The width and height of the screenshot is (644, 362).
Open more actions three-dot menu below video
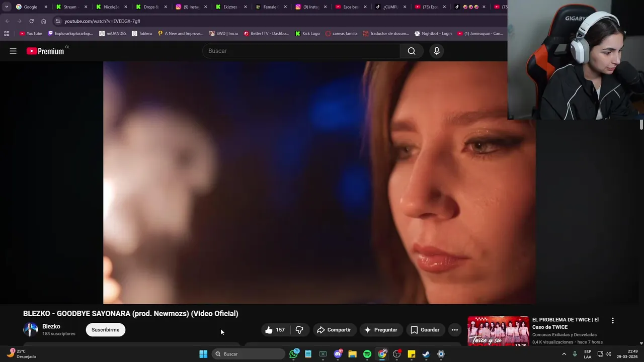coord(455,330)
